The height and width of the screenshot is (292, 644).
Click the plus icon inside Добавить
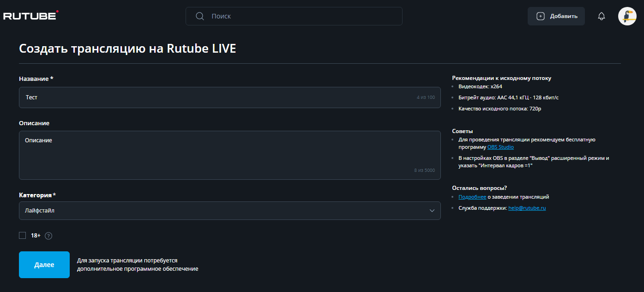coord(541,16)
